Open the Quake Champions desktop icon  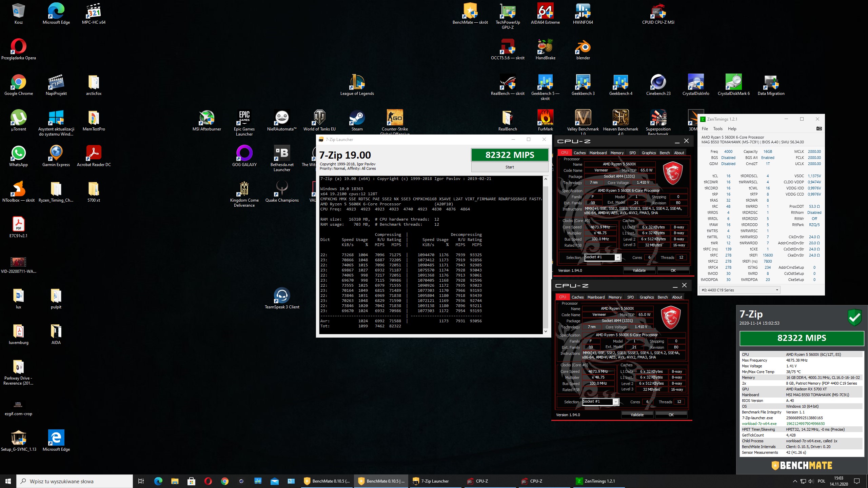point(282,191)
